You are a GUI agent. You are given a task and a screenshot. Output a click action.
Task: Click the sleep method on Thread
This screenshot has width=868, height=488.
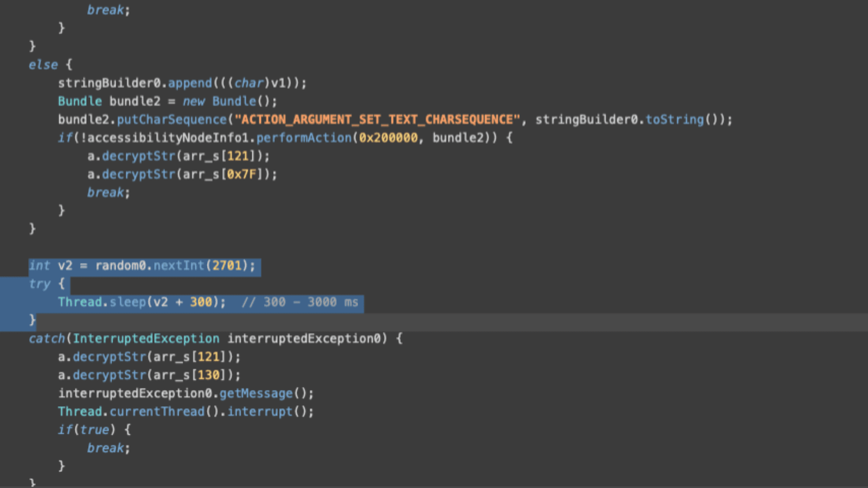click(x=128, y=302)
